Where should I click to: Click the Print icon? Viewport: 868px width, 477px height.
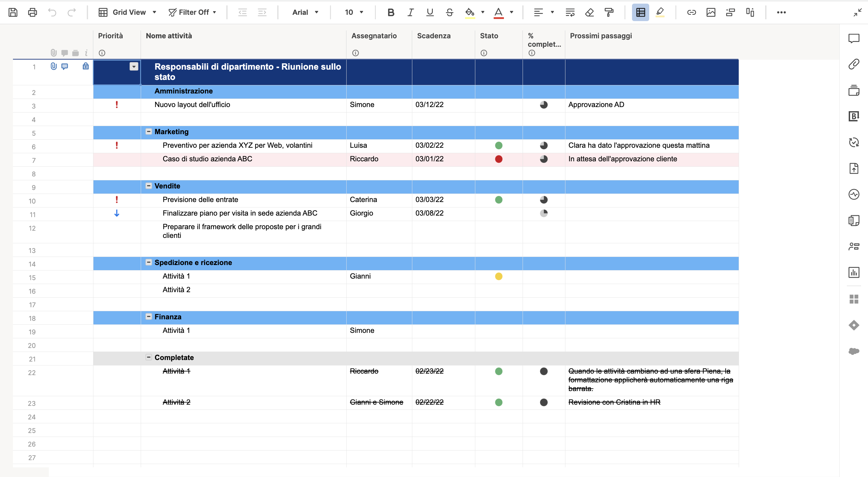tap(32, 12)
